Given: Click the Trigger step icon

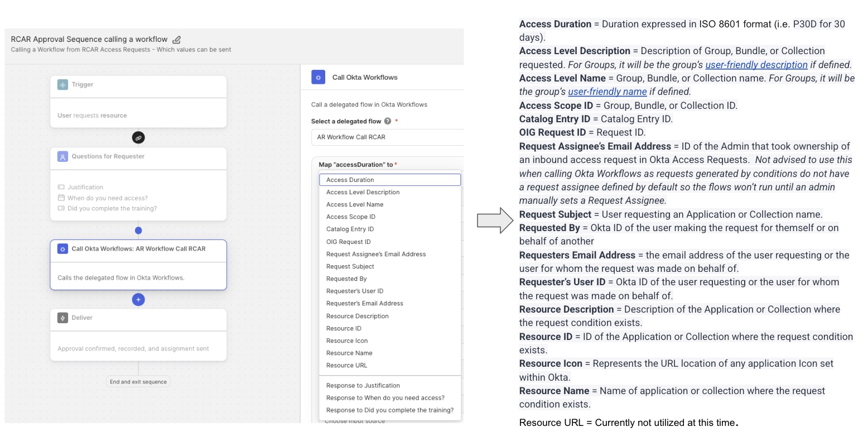Looking at the screenshot, I should pyautogui.click(x=62, y=85).
